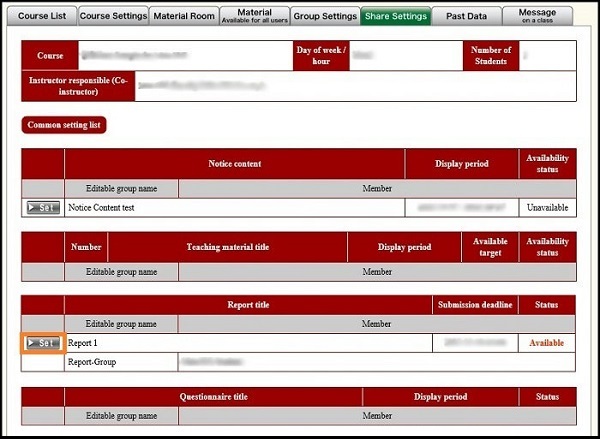Select the Group Settings tab
This screenshot has width=600, height=439.
point(325,16)
